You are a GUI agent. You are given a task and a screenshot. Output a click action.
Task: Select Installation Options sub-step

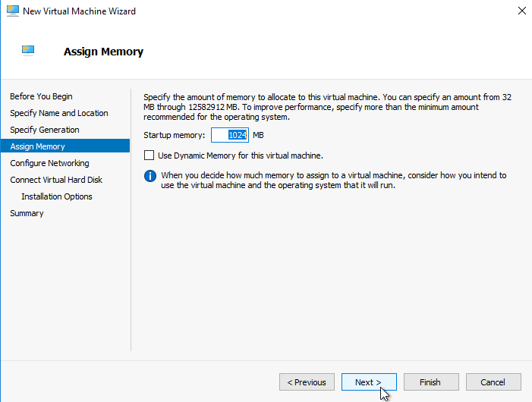pyautogui.click(x=57, y=196)
